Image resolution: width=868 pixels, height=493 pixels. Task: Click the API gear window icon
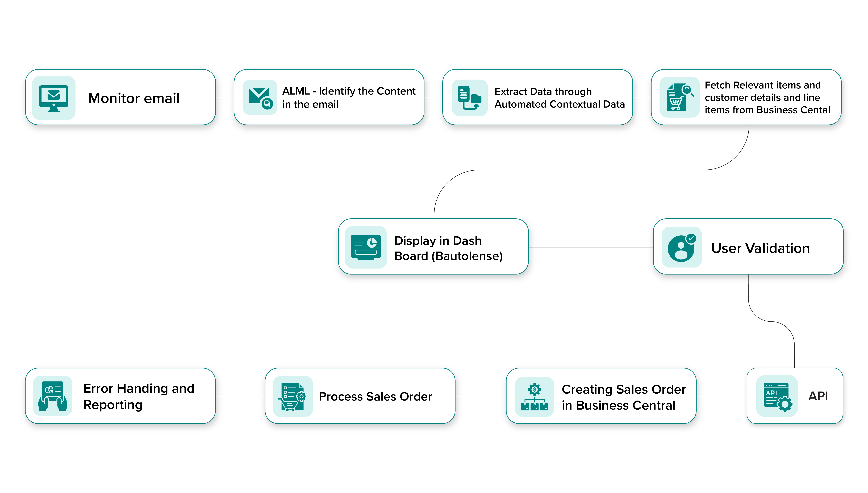coord(777,396)
